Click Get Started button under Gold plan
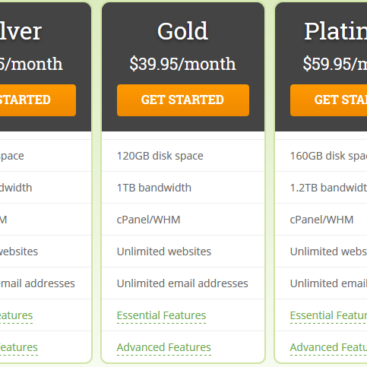 pyautogui.click(x=183, y=100)
